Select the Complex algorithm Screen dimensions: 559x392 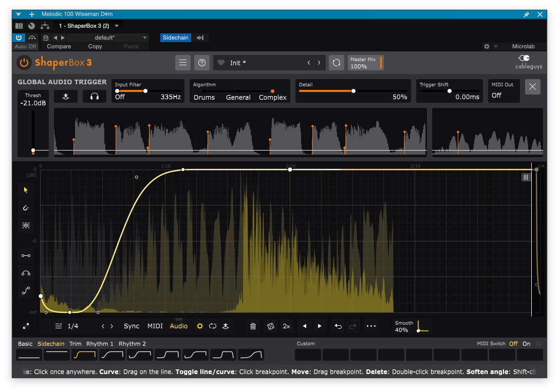[272, 97]
